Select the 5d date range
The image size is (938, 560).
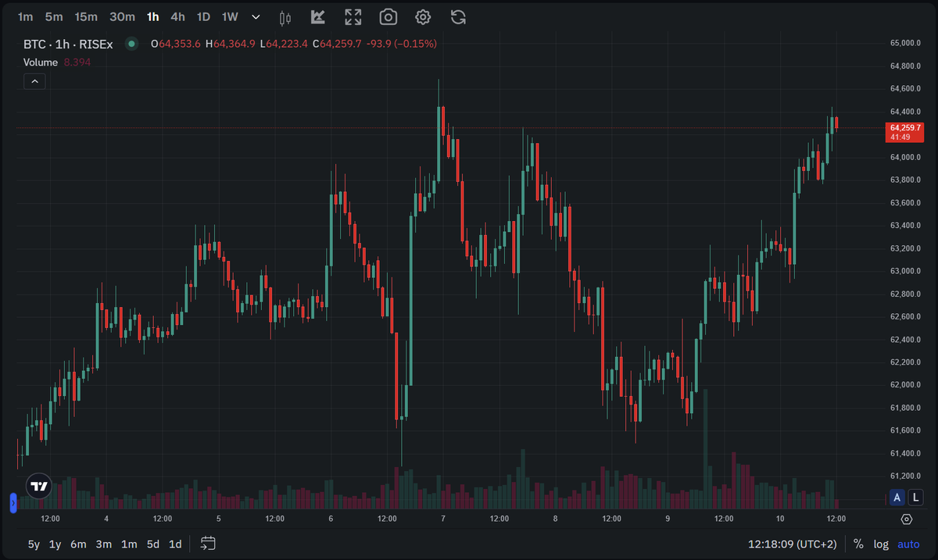click(x=153, y=544)
